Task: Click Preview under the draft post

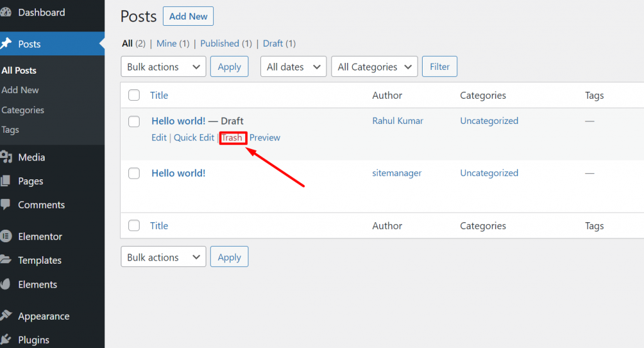Action: point(265,138)
